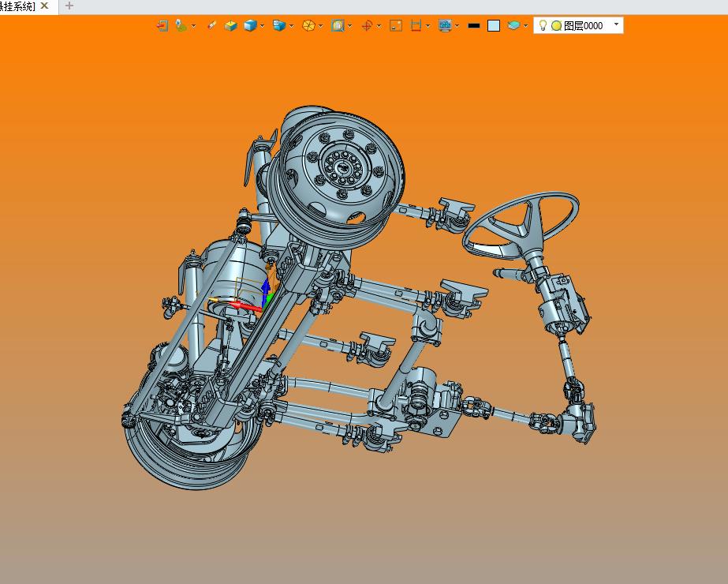Click the monitor display settings icon
Image resolution: width=728 pixels, height=584 pixels.
pyautogui.click(x=445, y=25)
